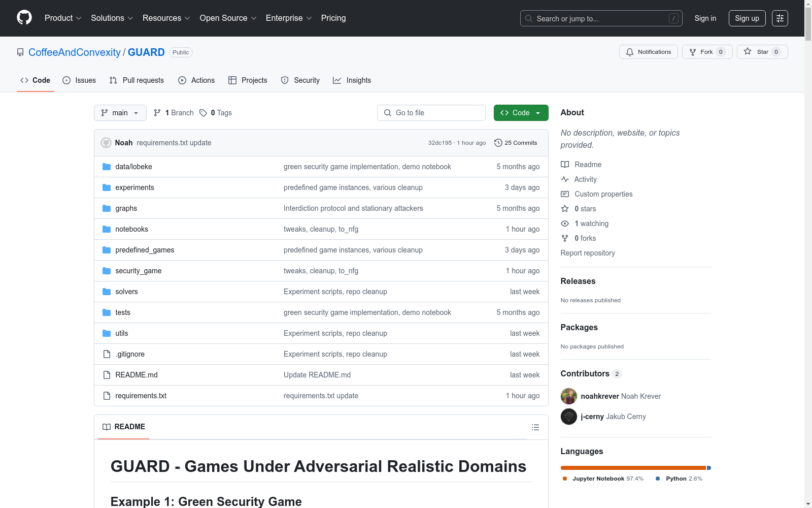The image size is (812, 508).
Task: Open the command palette icon button
Action: (780, 18)
